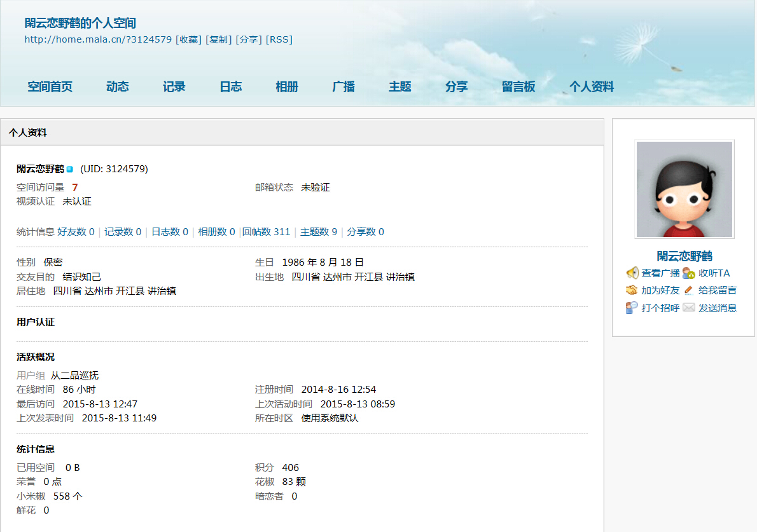Click the handshake icon for 加为好友
This screenshot has height=532, width=757.
pos(632,290)
